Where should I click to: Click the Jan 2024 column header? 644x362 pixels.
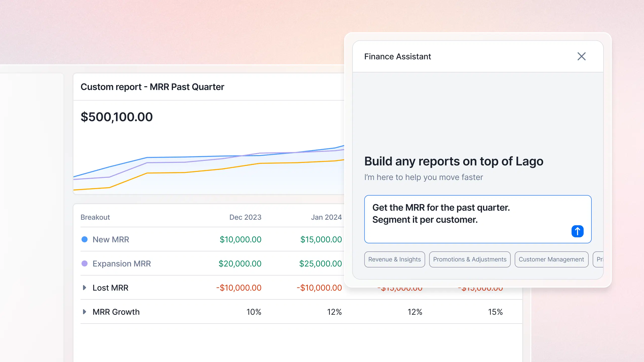[326, 217]
